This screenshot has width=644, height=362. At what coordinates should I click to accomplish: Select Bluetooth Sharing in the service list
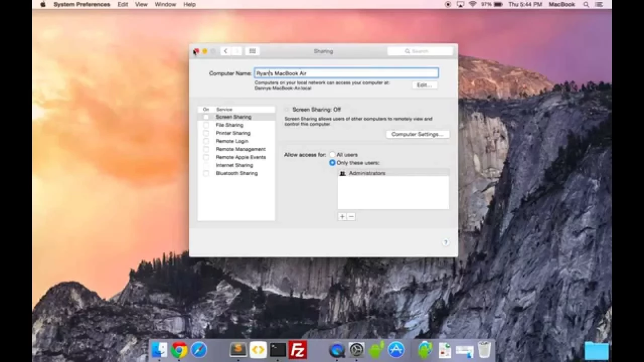(x=236, y=173)
